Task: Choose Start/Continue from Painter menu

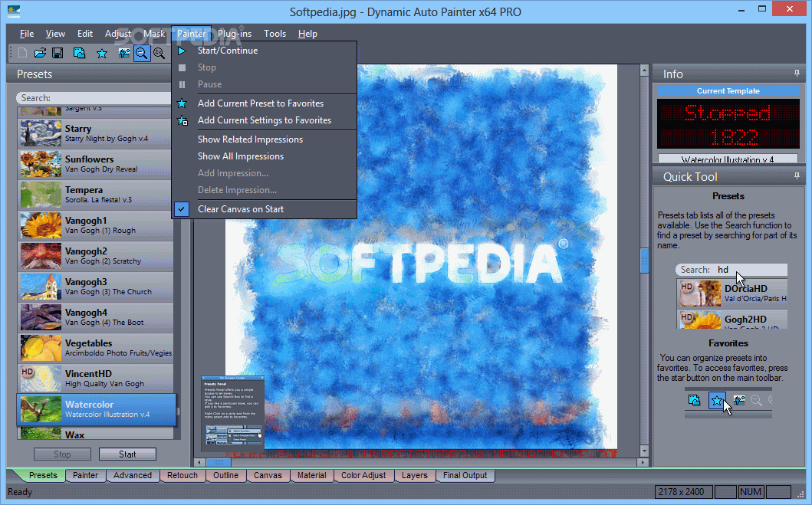Action: pyautogui.click(x=264, y=51)
